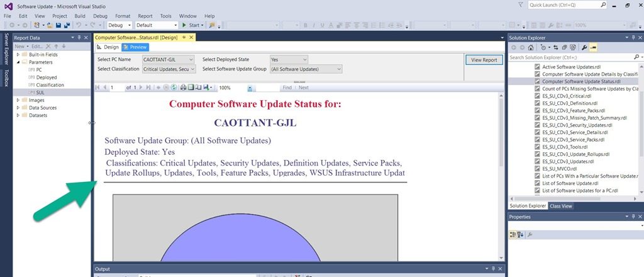Open the File menu

point(8,16)
